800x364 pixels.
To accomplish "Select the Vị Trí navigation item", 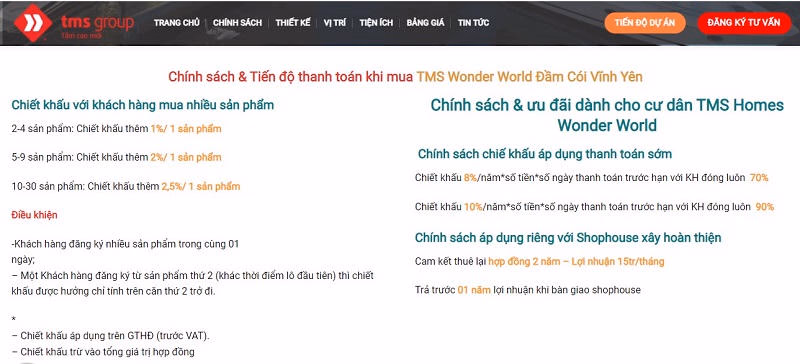I will point(335,22).
